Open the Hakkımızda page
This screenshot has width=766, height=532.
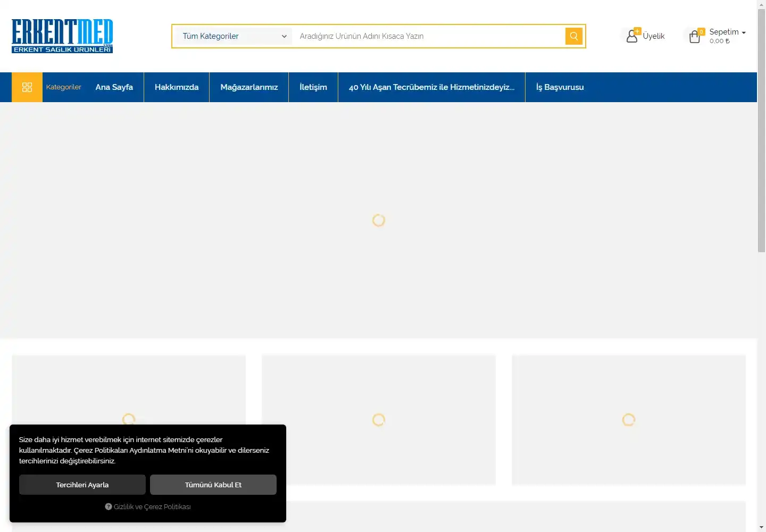point(177,87)
